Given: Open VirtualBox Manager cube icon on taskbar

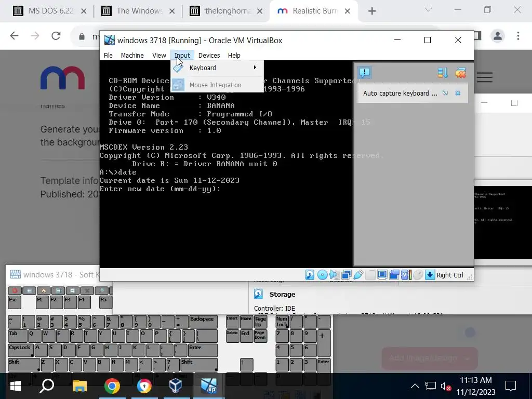Looking at the screenshot, I should pyautogui.click(x=176, y=386).
